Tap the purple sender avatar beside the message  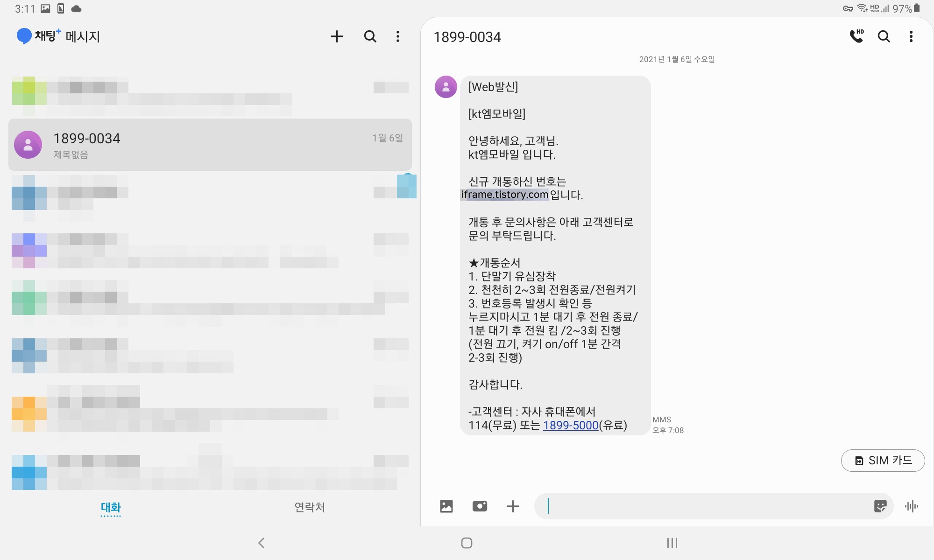click(x=446, y=87)
